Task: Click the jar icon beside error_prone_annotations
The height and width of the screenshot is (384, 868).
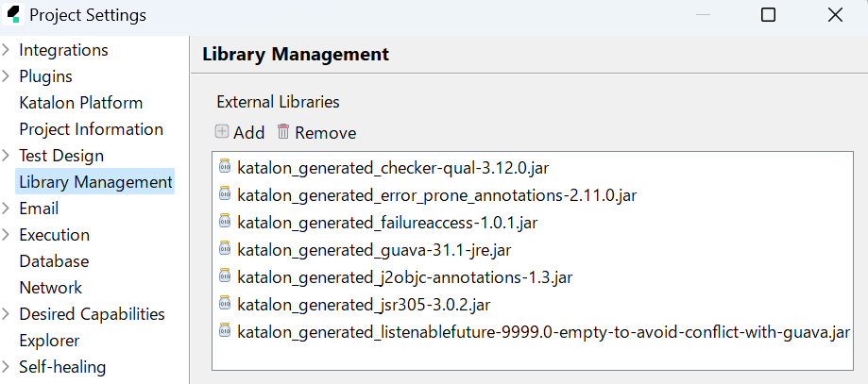Action: (x=225, y=195)
